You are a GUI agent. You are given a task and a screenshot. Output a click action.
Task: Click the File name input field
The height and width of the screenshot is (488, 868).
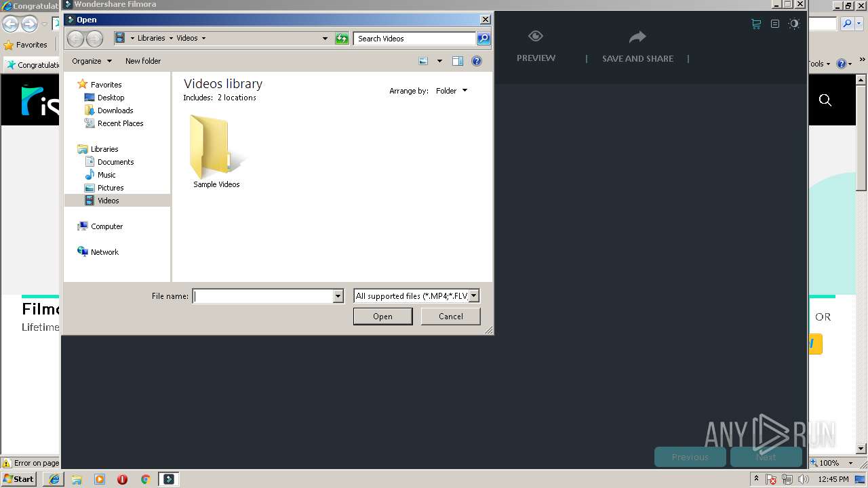pos(263,296)
